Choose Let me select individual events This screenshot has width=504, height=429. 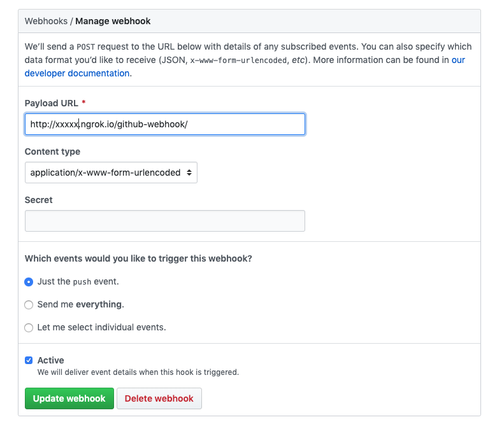coord(29,328)
